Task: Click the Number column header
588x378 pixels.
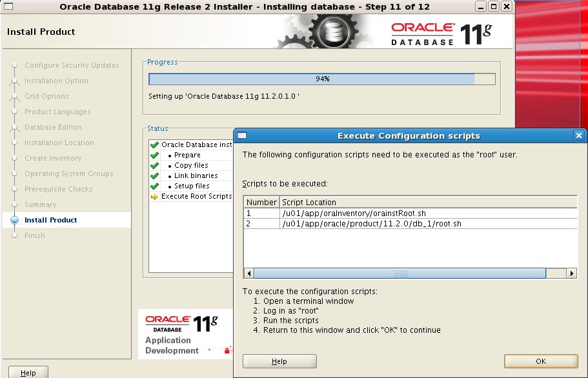Action: click(261, 203)
